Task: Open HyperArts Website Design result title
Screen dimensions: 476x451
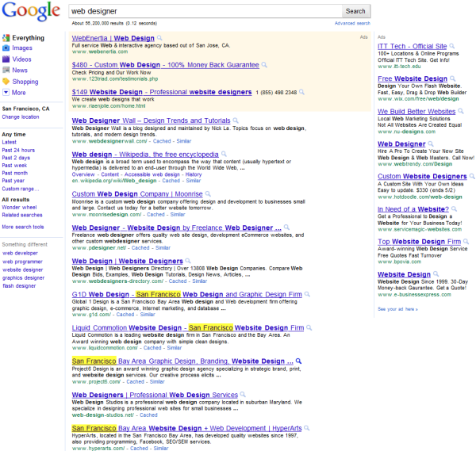Action: 186,428
